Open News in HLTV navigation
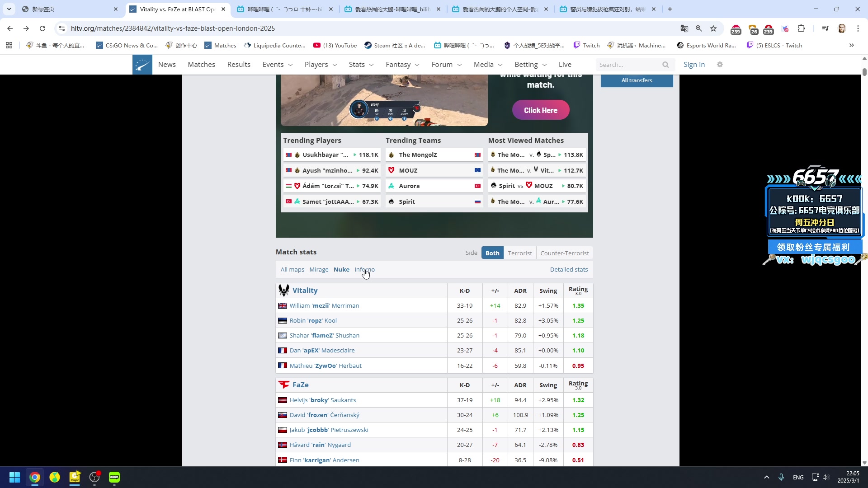 click(x=167, y=65)
